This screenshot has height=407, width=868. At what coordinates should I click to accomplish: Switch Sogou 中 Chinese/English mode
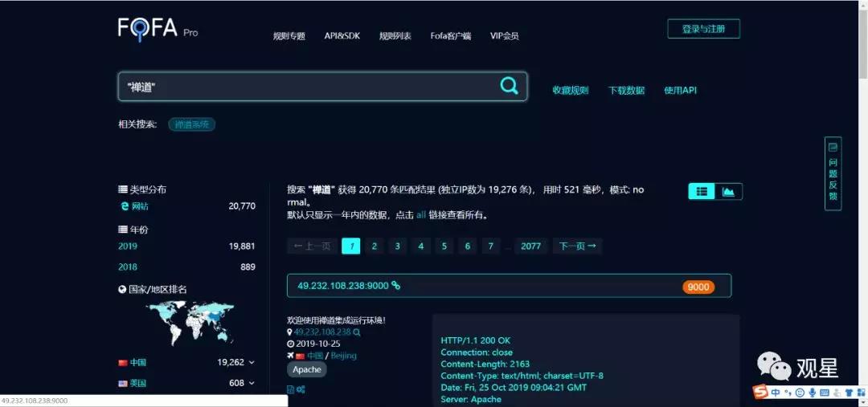click(775, 393)
